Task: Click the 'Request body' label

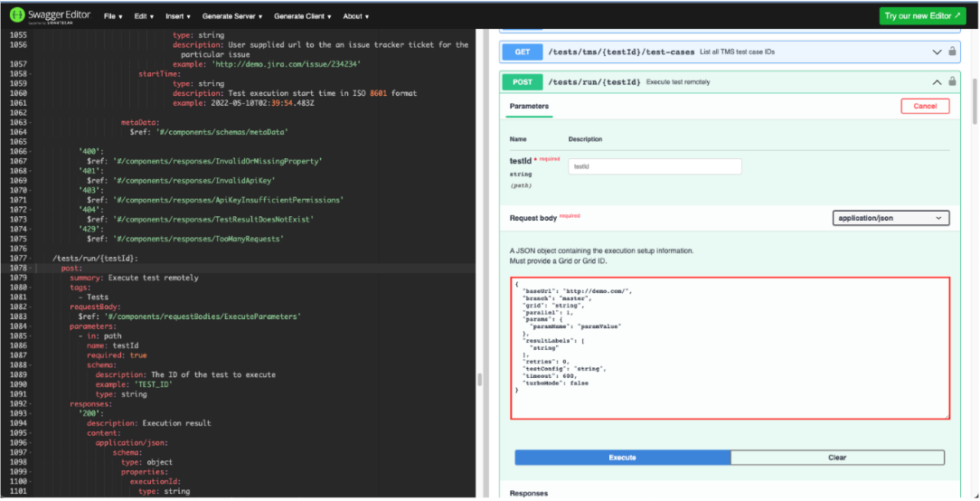Action: click(533, 218)
